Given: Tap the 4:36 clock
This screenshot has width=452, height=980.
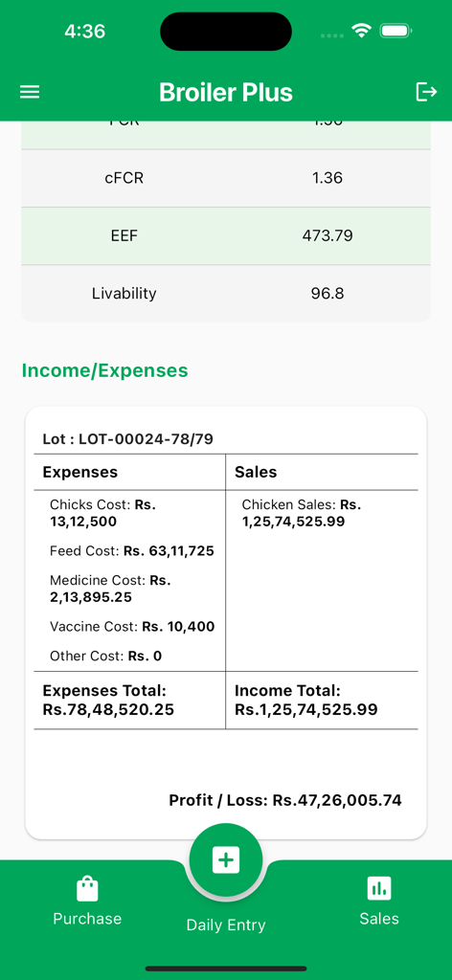Looking at the screenshot, I should point(85,31).
